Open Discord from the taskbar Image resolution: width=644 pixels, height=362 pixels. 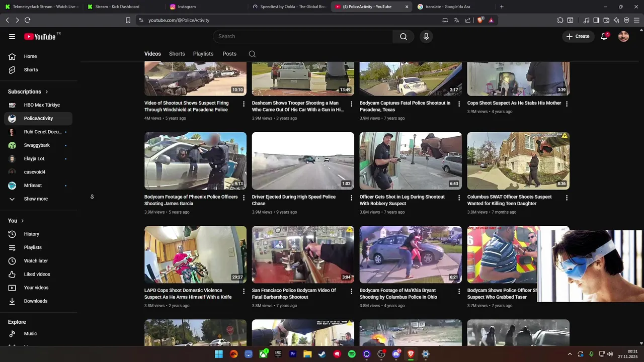396,354
